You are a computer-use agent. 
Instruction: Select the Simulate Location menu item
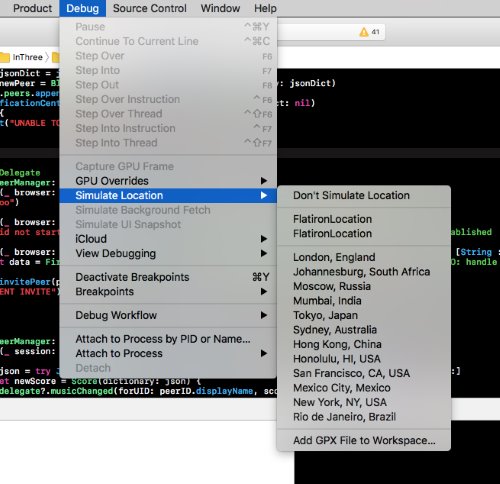click(x=168, y=195)
